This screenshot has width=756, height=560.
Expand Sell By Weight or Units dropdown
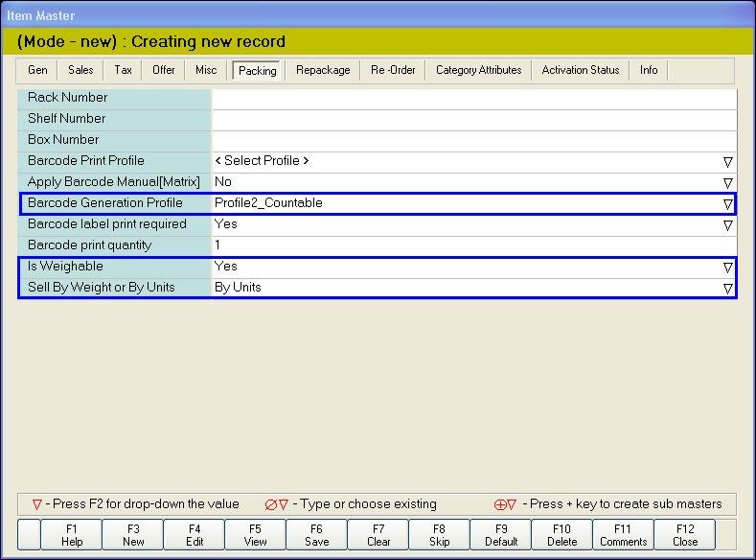click(727, 288)
